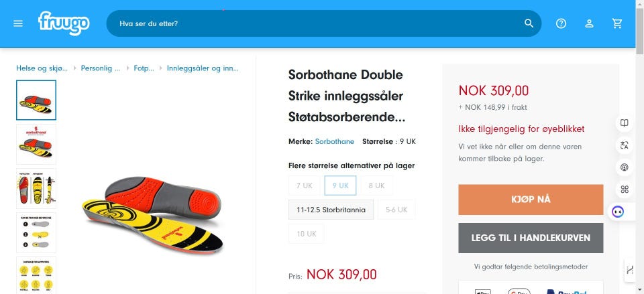Open the help question mark icon
The width and height of the screenshot is (644, 294).
pyautogui.click(x=561, y=23)
